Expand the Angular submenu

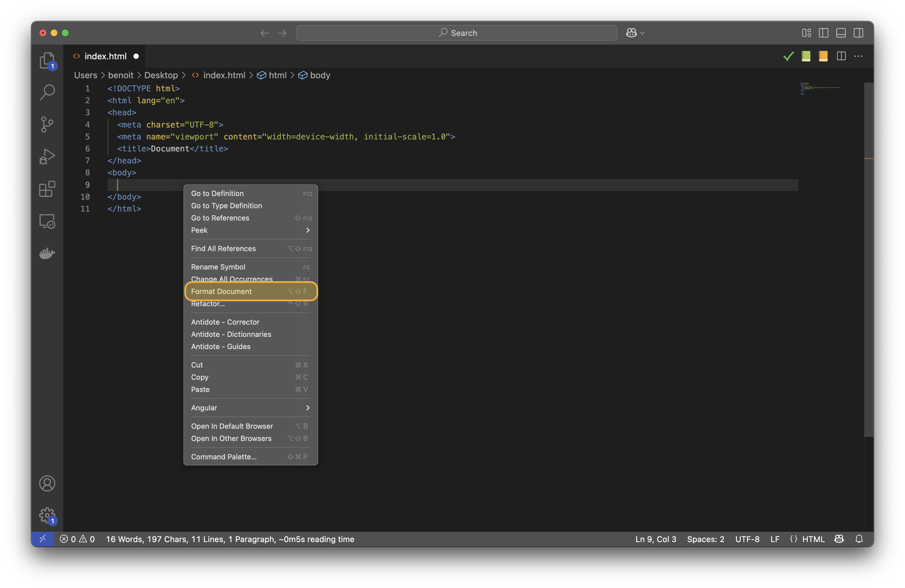click(x=250, y=408)
